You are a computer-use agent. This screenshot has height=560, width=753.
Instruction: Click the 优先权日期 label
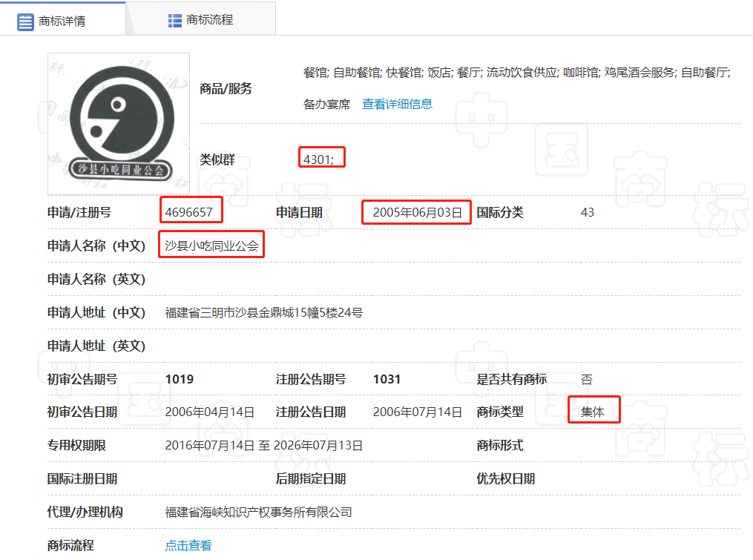[x=506, y=479]
